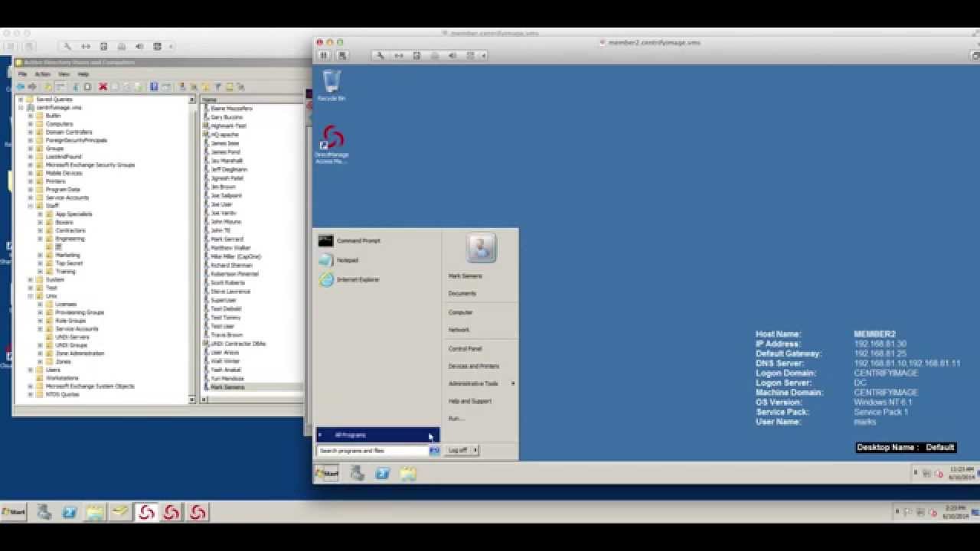Click the Log off button
The width and height of the screenshot is (980, 551).
coord(458,450)
